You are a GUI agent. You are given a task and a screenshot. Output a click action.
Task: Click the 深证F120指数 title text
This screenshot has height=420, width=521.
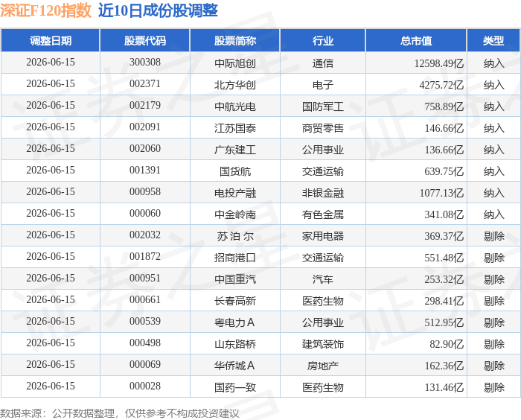coord(45,10)
